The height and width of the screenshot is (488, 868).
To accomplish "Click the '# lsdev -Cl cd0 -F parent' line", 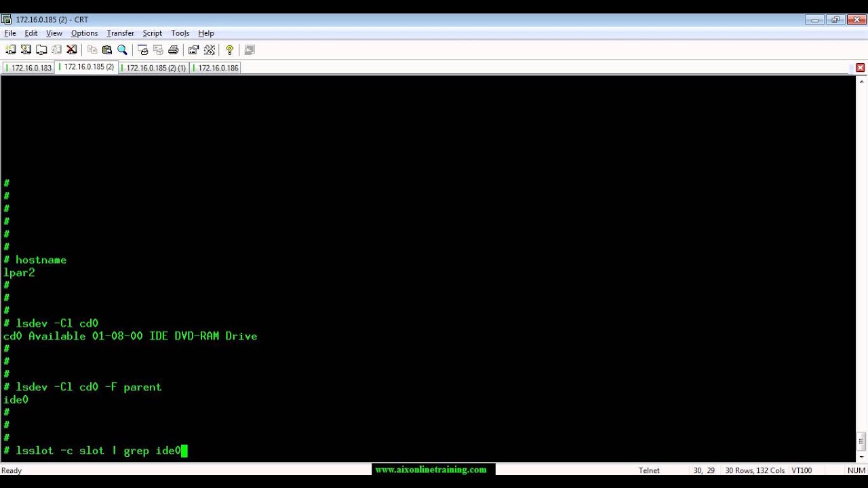I will [83, 387].
